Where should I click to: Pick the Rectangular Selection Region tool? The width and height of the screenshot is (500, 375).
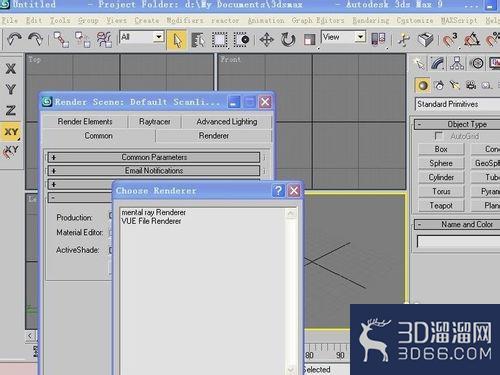(x=219, y=40)
